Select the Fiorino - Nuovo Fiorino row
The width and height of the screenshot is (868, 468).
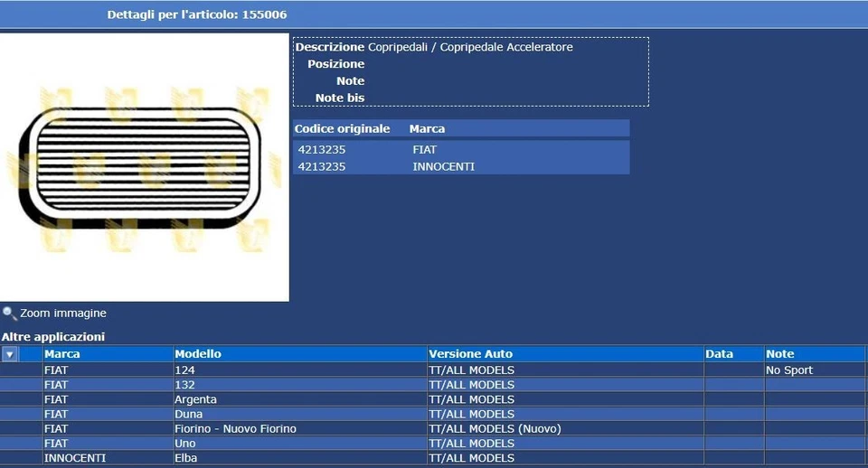[432, 429]
